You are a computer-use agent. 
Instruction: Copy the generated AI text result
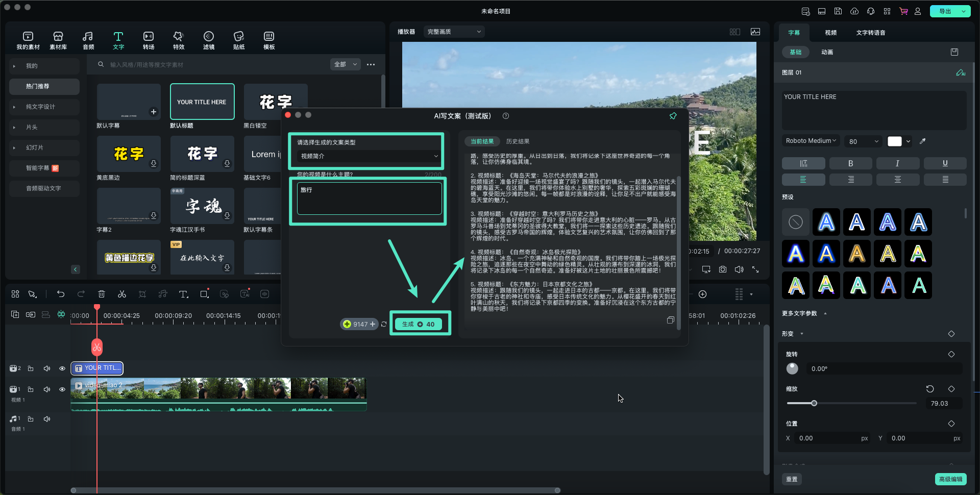(670, 320)
